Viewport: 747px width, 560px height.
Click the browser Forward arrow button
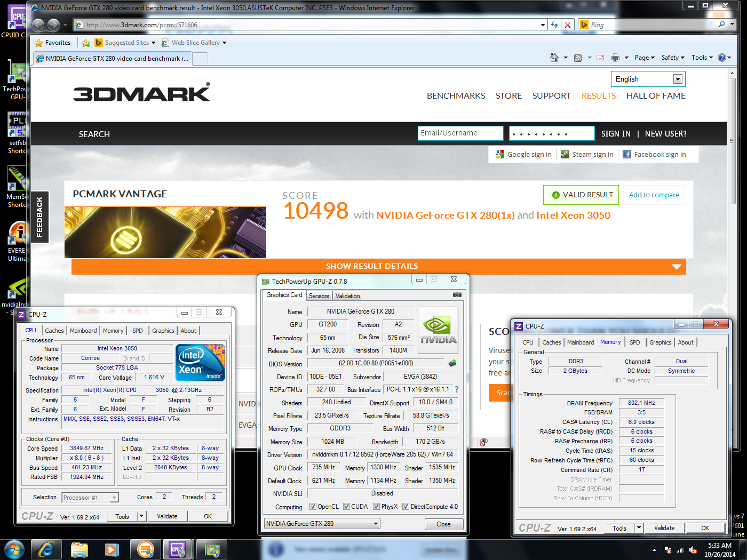pos(53,25)
